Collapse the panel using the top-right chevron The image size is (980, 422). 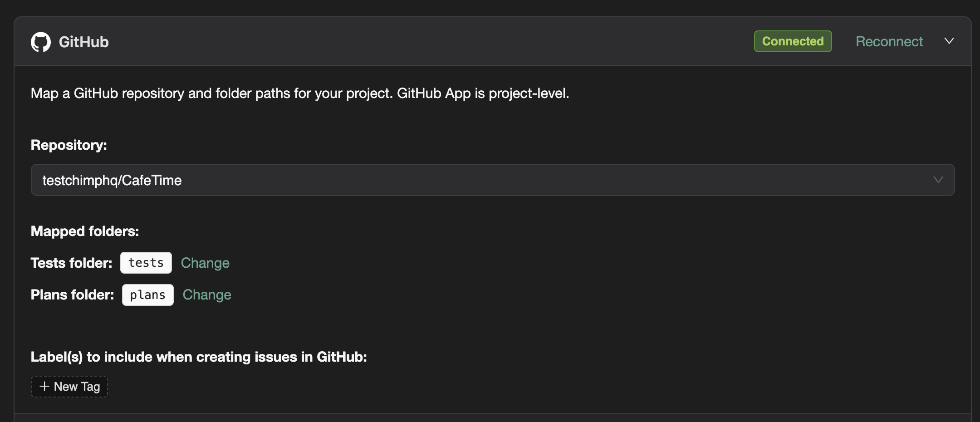tap(949, 41)
